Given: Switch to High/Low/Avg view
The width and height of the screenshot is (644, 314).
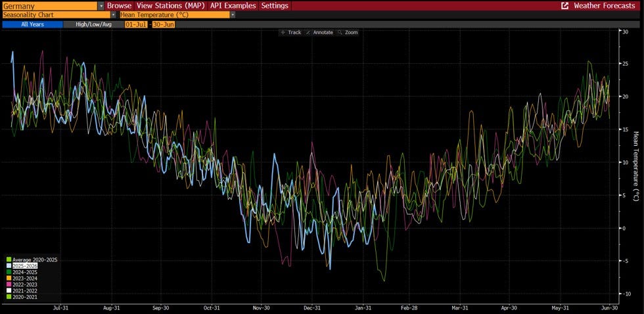Looking at the screenshot, I should click(93, 24).
